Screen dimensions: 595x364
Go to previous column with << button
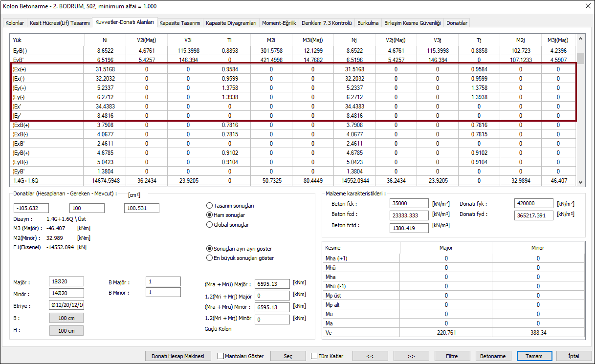pos(370,356)
